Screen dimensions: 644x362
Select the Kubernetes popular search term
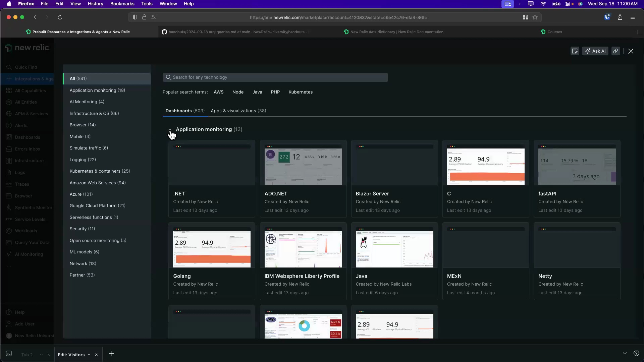301,92
